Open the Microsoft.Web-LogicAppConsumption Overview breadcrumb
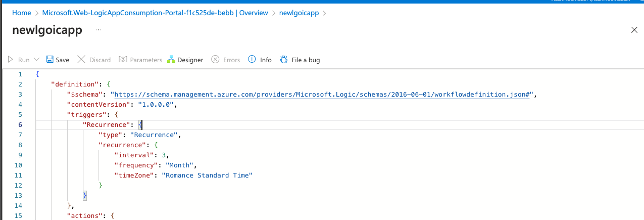Image resolution: width=644 pixels, height=220 pixels. (x=155, y=13)
